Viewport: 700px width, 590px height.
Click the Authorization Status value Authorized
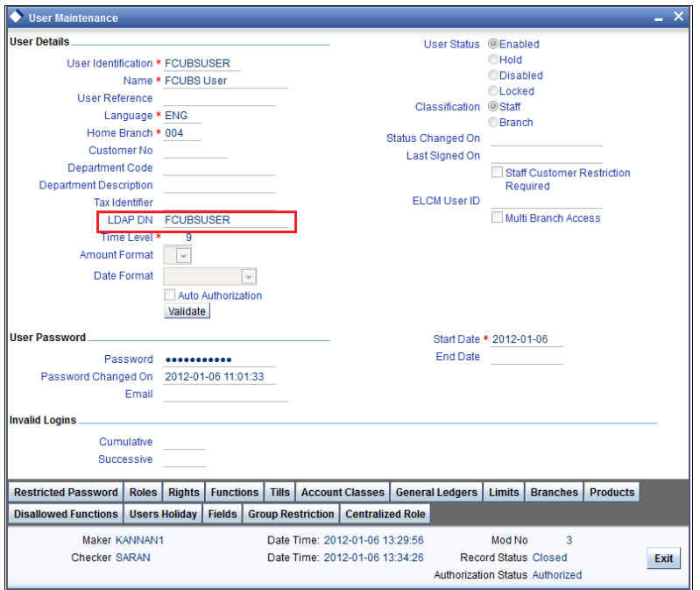556,575
